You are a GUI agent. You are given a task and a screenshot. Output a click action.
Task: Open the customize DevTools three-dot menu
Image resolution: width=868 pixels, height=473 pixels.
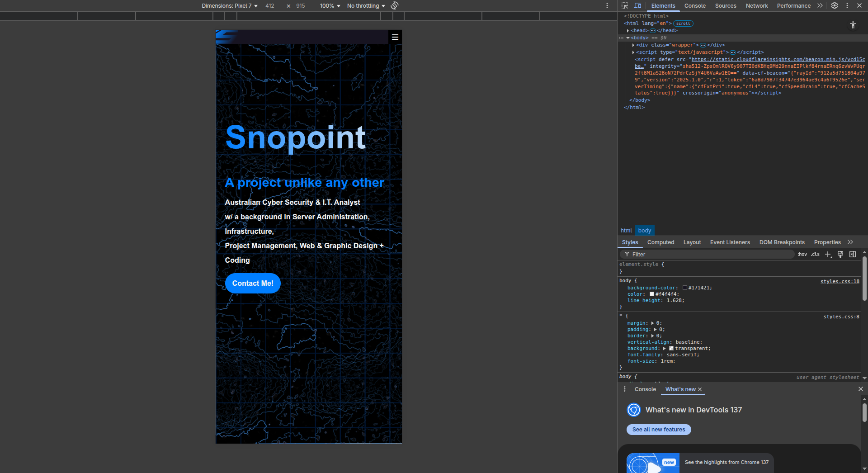coord(847,6)
